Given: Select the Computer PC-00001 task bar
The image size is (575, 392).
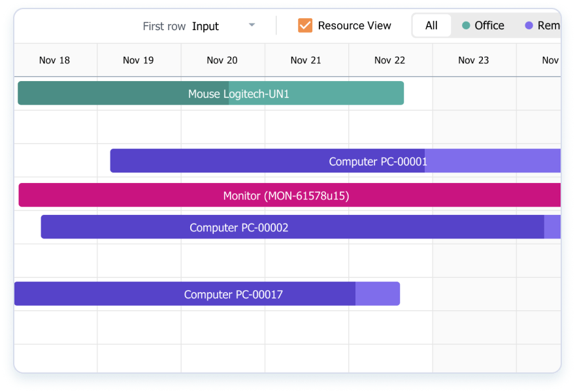Looking at the screenshot, I should [x=335, y=161].
